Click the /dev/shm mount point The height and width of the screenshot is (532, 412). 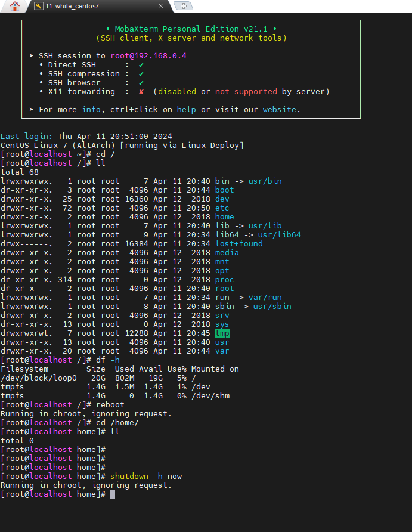tap(210, 396)
